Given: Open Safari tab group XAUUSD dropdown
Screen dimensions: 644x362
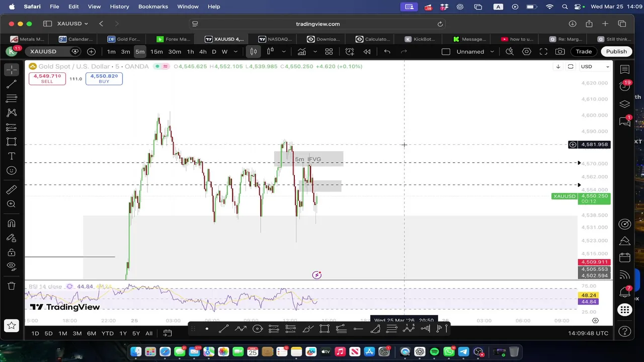Looking at the screenshot, I should (72, 24).
